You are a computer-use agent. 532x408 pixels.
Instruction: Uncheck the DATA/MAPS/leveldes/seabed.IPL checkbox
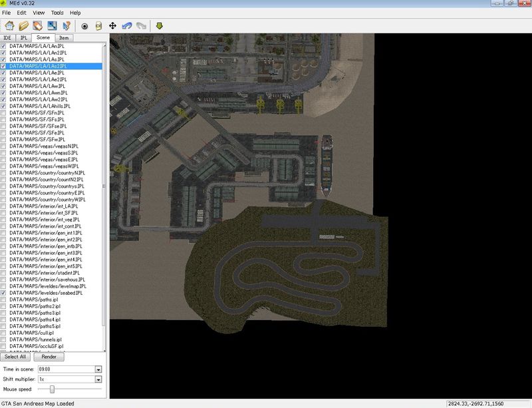coord(3,293)
